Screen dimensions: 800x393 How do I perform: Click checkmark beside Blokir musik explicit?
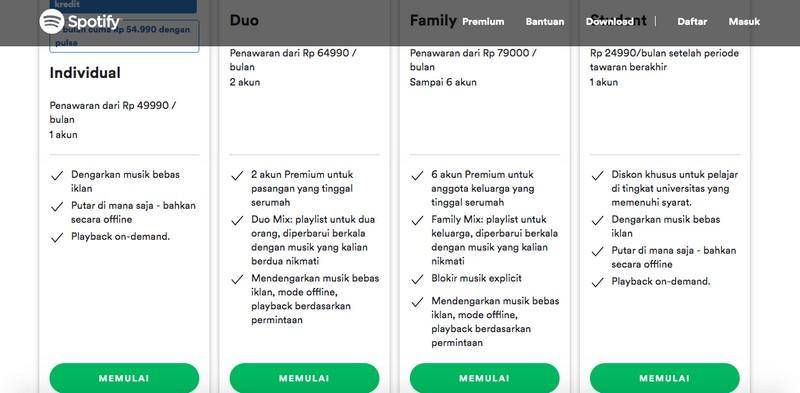[x=417, y=279]
